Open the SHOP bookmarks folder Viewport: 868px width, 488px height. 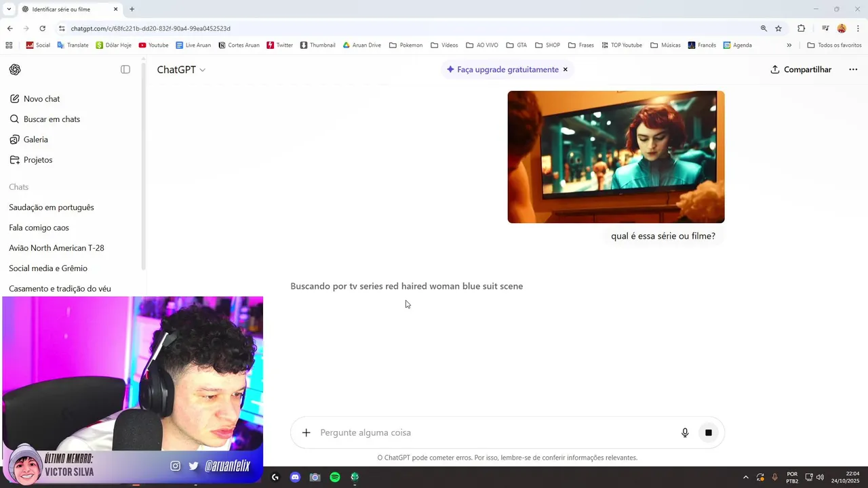[547, 45]
